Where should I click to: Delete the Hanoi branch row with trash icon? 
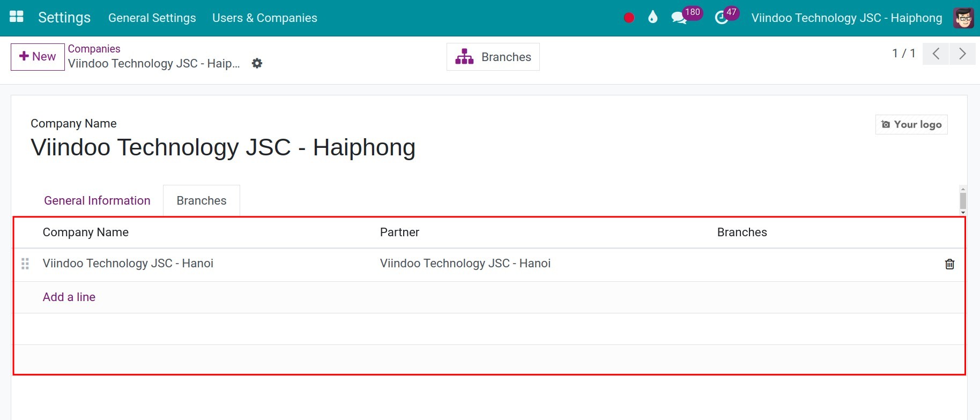pos(949,264)
